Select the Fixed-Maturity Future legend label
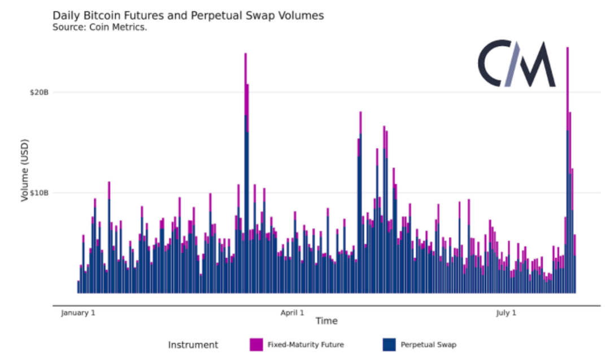The height and width of the screenshot is (364, 610). pos(306,344)
